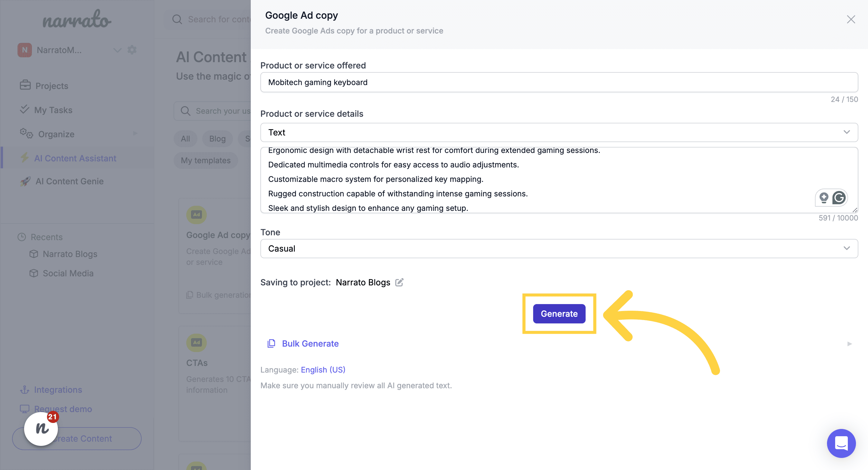868x470 pixels.
Task: Click the Projects sidebar icon
Action: (25, 85)
